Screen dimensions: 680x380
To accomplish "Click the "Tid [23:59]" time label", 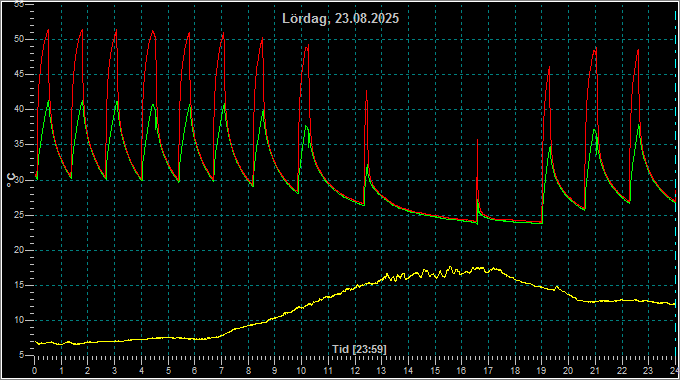I will [359, 349].
